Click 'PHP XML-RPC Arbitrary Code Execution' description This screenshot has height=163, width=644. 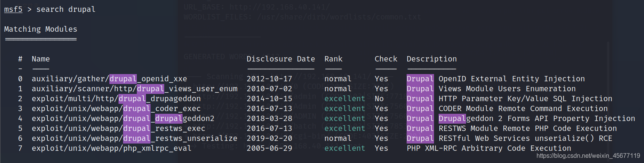pyautogui.click(x=489, y=148)
